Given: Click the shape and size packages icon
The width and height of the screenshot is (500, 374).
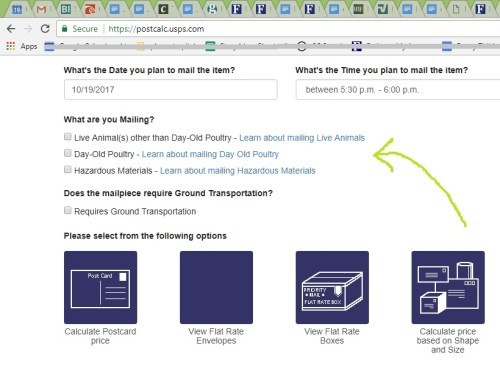Looking at the screenshot, I should [x=448, y=287].
